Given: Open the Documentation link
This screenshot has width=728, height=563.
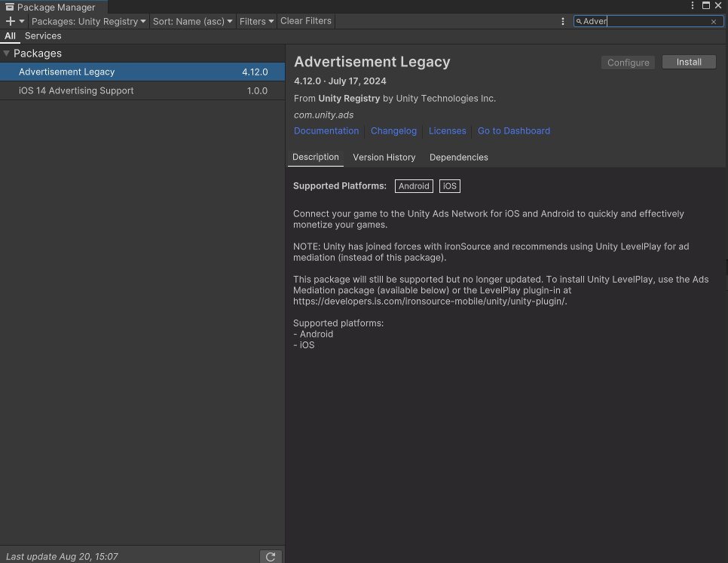Looking at the screenshot, I should click(x=326, y=131).
